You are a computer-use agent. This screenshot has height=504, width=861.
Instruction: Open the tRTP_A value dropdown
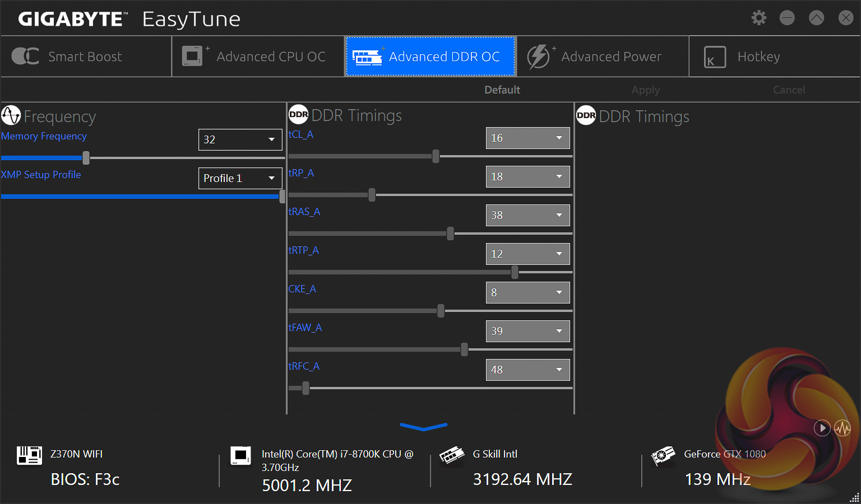[x=527, y=254]
